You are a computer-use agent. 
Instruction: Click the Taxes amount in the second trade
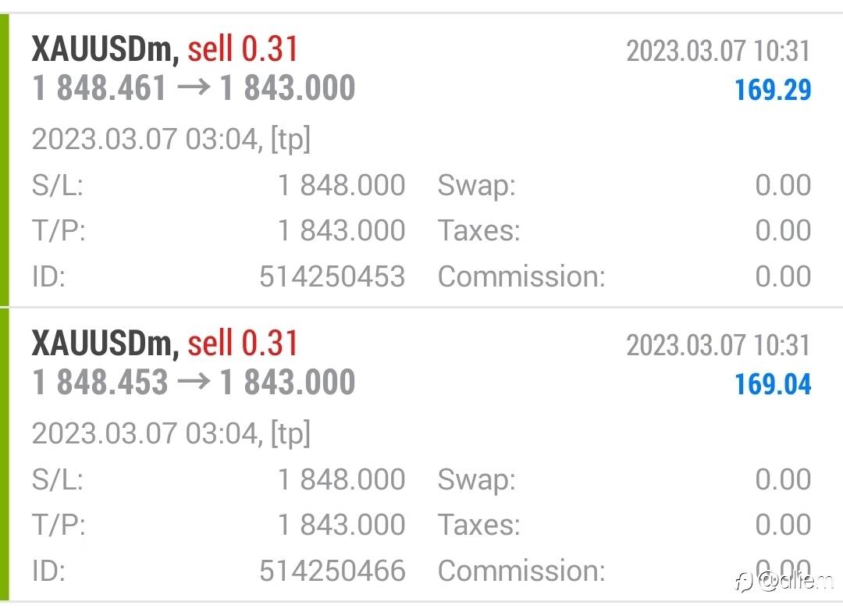point(783,525)
